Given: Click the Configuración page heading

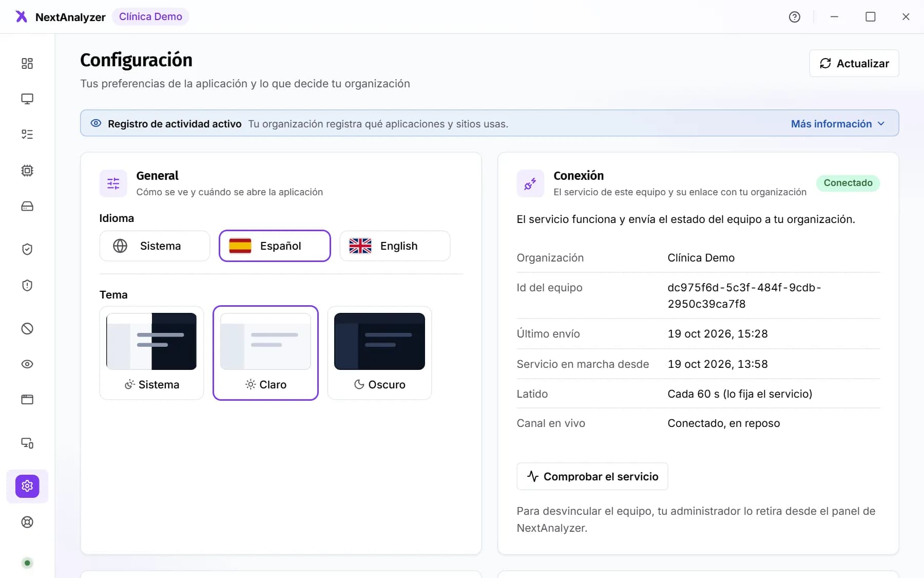Looking at the screenshot, I should (136, 60).
